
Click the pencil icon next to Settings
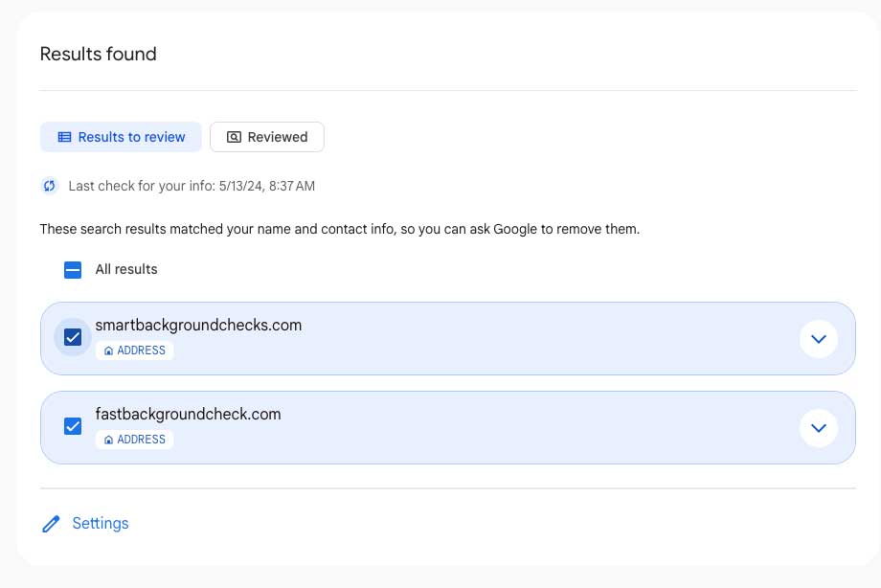[x=51, y=524]
